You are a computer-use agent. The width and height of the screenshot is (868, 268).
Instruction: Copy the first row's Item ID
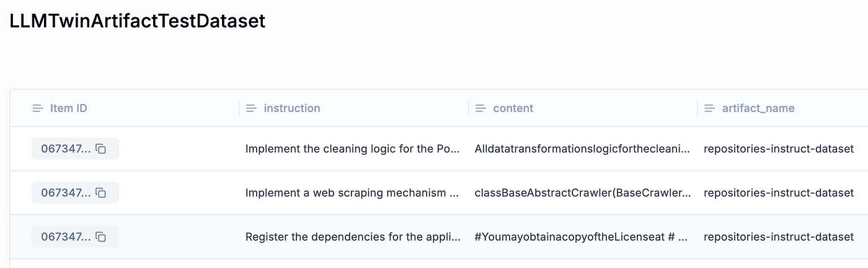tap(101, 149)
